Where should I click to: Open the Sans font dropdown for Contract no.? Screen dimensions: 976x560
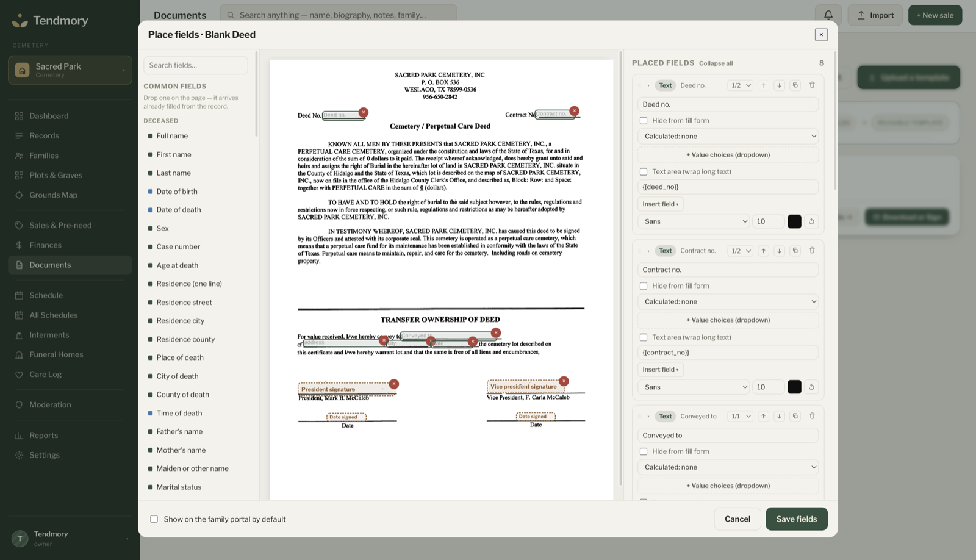[x=694, y=387]
